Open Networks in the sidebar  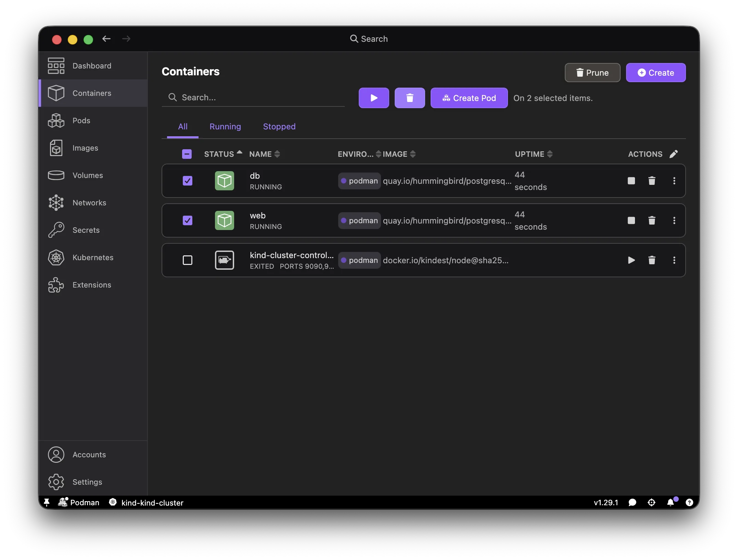point(93,203)
